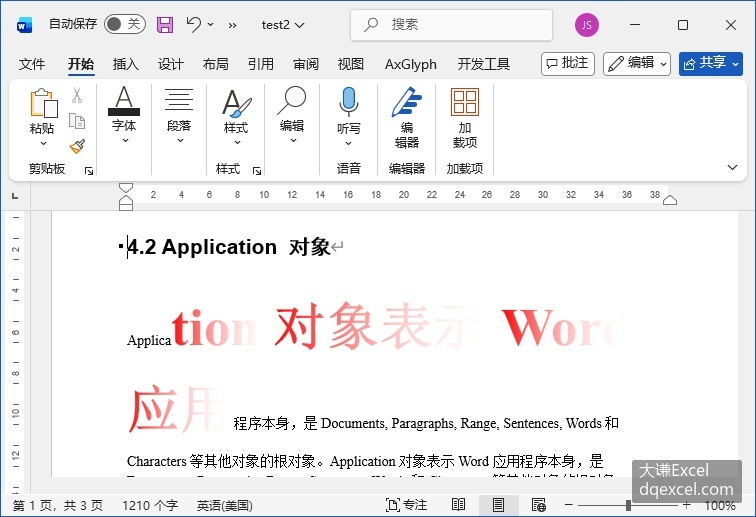756x517 pixels.
Task: Click the zoom slider handle
Action: (628, 505)
